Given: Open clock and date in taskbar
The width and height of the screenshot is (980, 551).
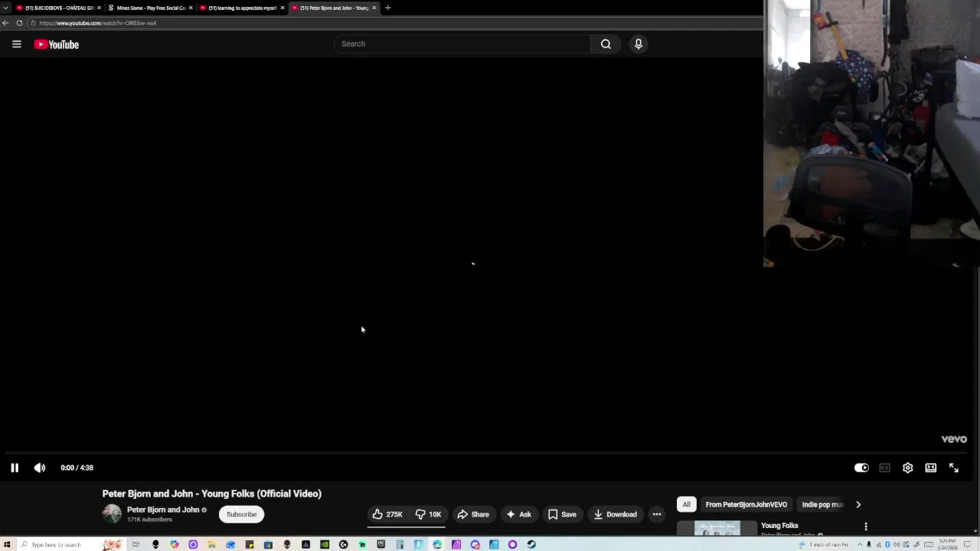Looking at the screenshot, I should point(947,544).
